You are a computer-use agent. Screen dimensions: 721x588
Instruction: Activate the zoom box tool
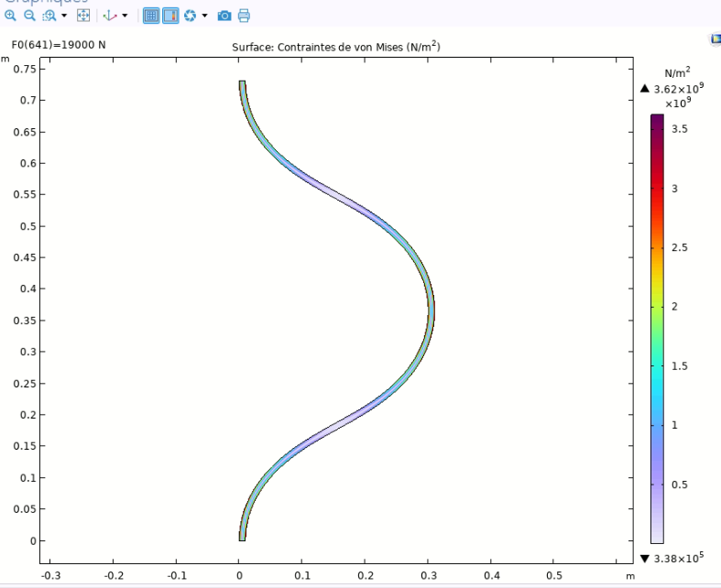(48, 16)
